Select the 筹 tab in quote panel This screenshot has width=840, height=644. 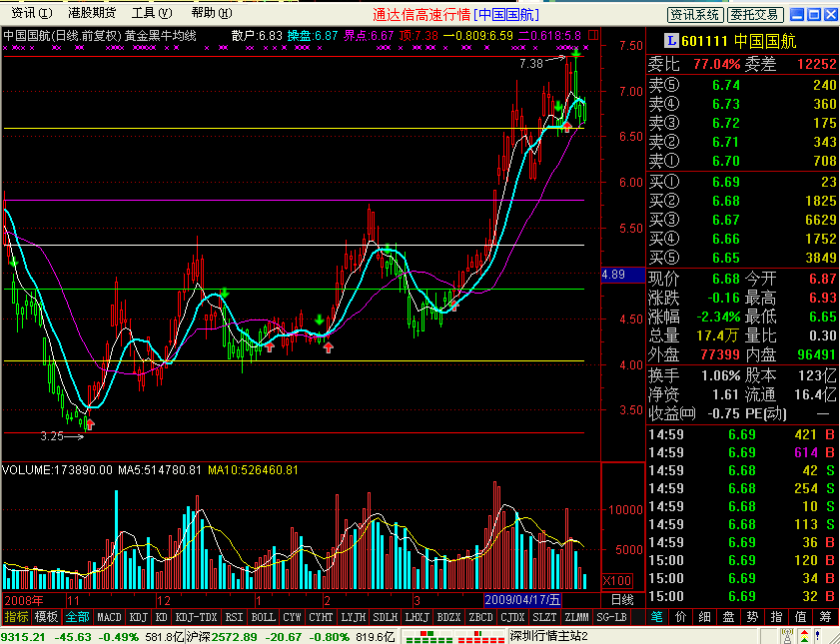[x=825, y=617]
